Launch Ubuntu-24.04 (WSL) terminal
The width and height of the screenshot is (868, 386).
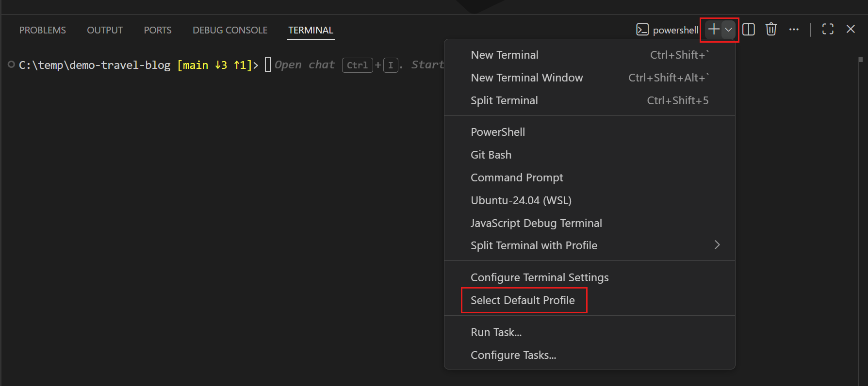521,200
